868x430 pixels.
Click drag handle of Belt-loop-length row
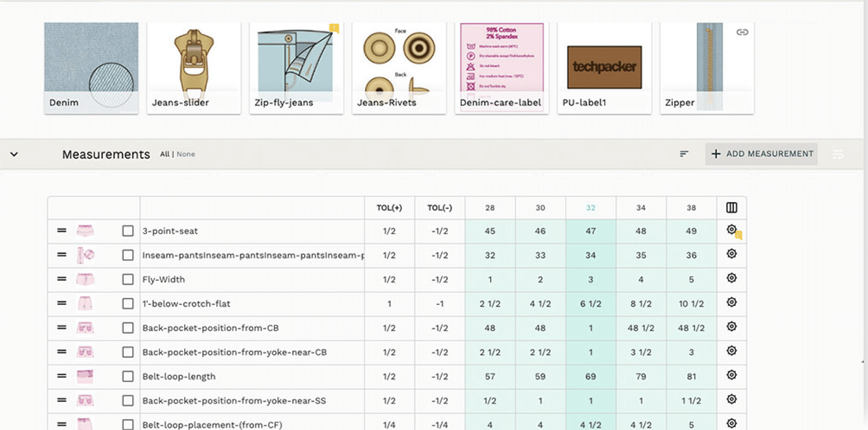(62, 376)
